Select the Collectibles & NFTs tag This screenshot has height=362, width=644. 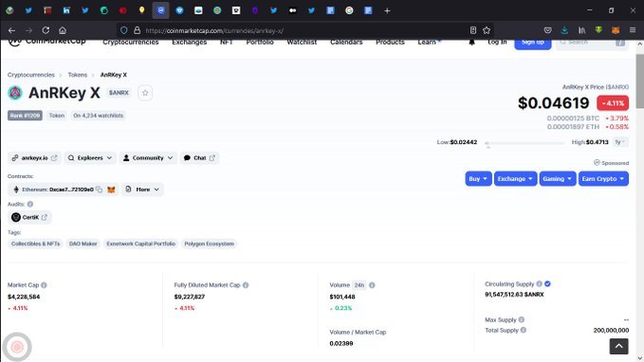pos(35,244)
